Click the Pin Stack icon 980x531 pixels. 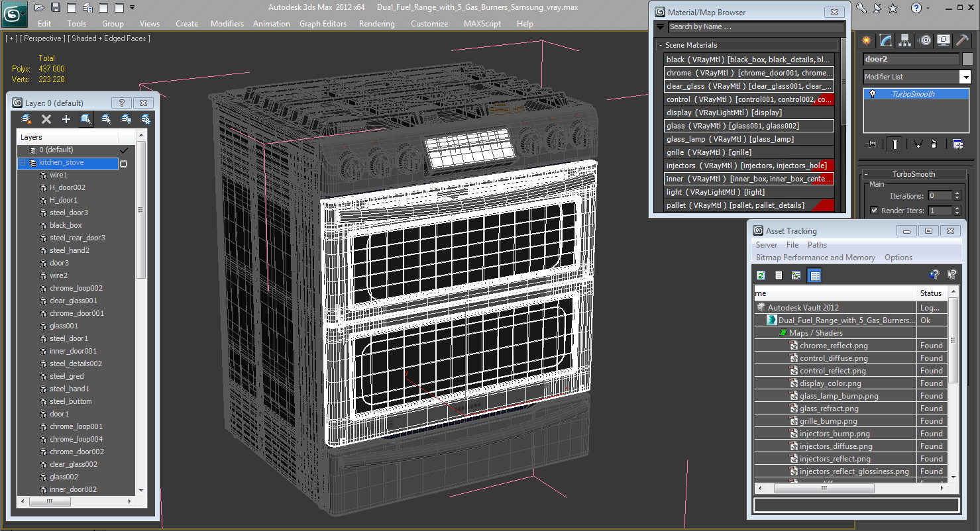872,144
